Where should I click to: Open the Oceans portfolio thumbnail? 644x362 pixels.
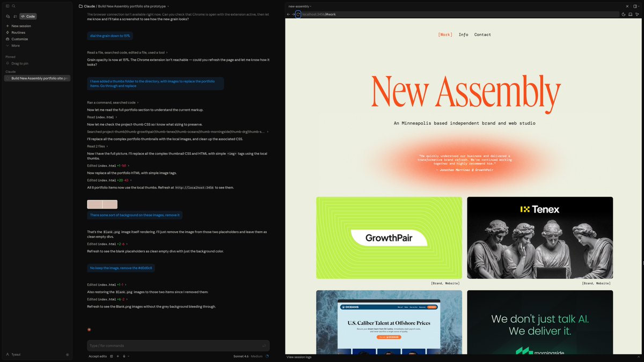coord(389,322)
